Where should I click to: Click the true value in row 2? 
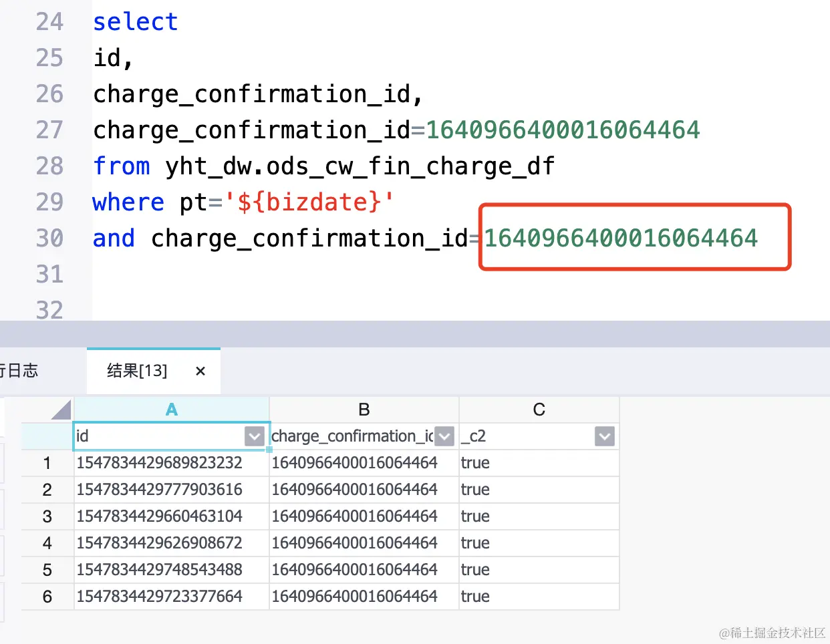(x=539, y=490)
